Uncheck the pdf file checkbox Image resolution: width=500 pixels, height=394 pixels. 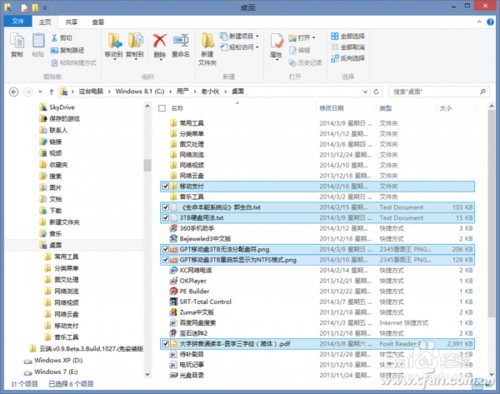pyautogui.click(x=165, y=343)
